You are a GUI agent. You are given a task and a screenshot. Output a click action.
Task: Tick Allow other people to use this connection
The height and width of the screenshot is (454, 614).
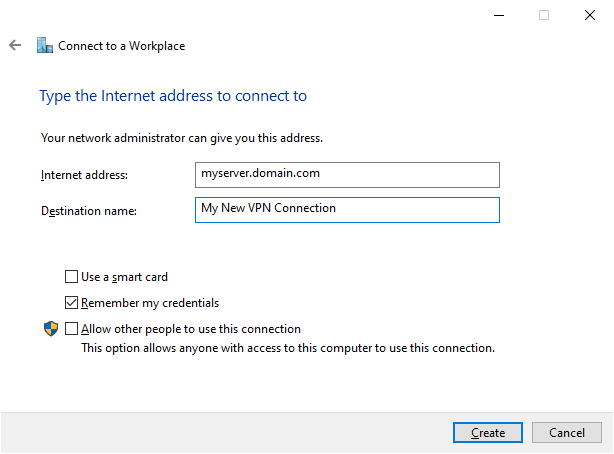click(x=71, y=329)
